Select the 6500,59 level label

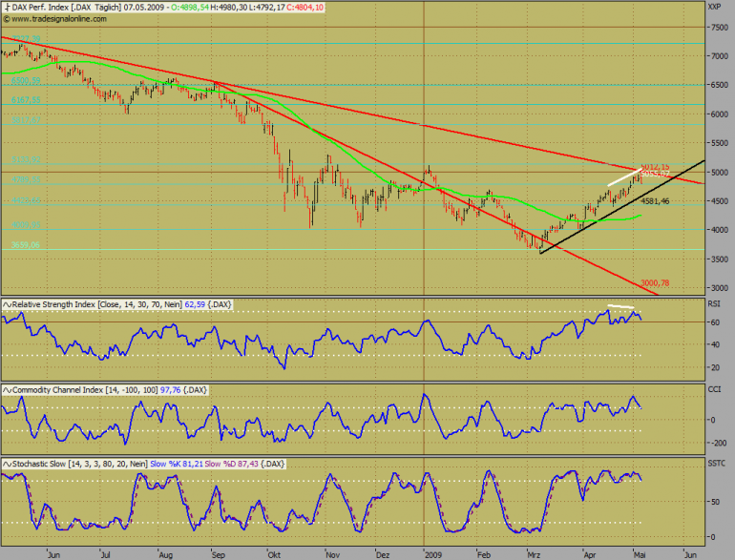tap(26, 80)
